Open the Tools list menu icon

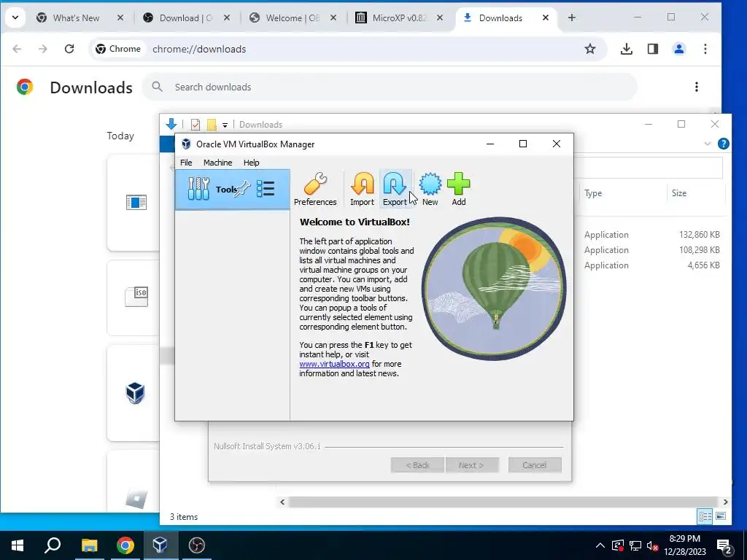(266, 189)
